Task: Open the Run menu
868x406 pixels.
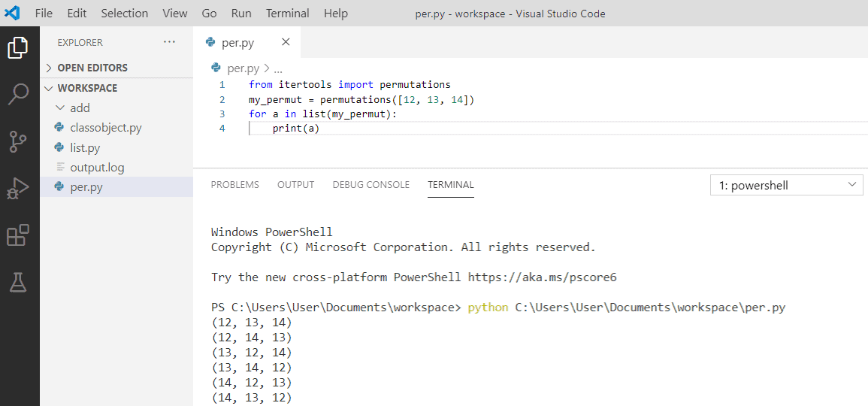Action: [x=240, y=14]
